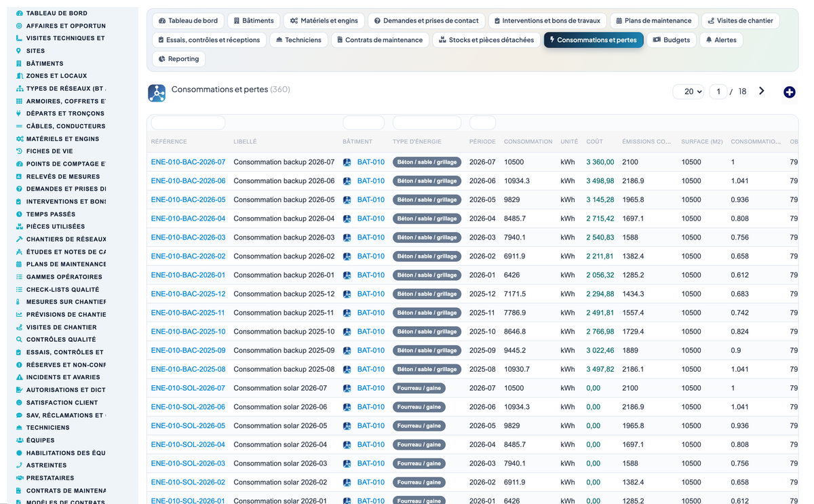Click the Matériels et engins sidebar icon
This screenshot has width=814, height=504.
(19, 138)
